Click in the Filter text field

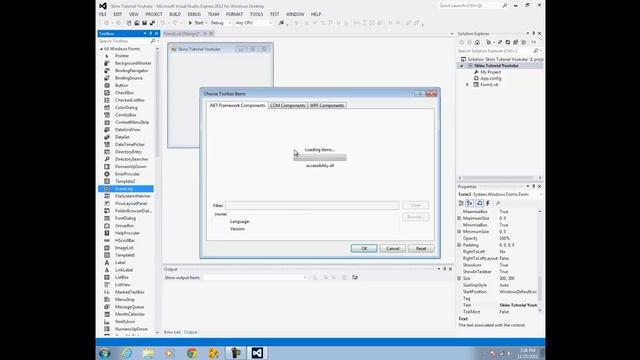[x=312, y=205]
